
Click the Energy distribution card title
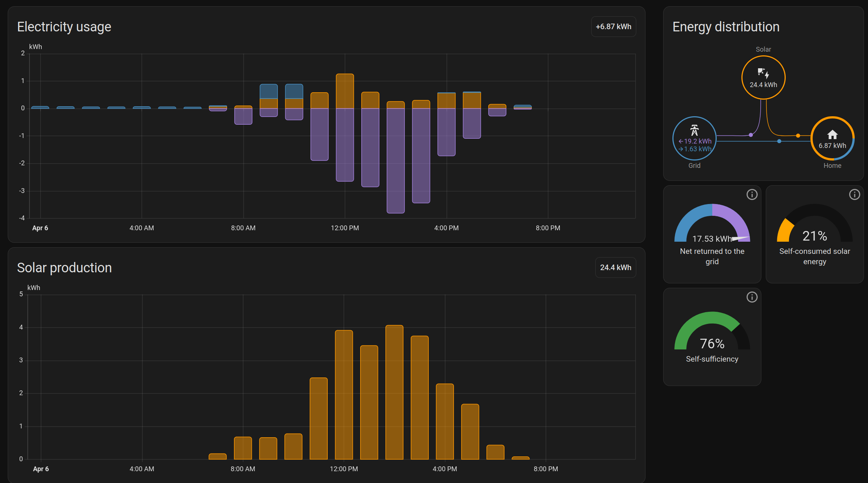coord(726,27)
